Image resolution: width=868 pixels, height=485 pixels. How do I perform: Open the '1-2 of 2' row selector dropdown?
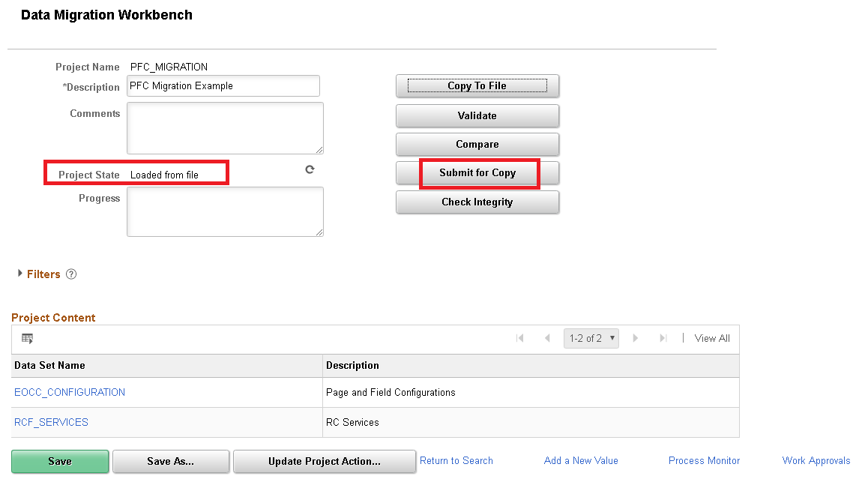tap(591, 338)
